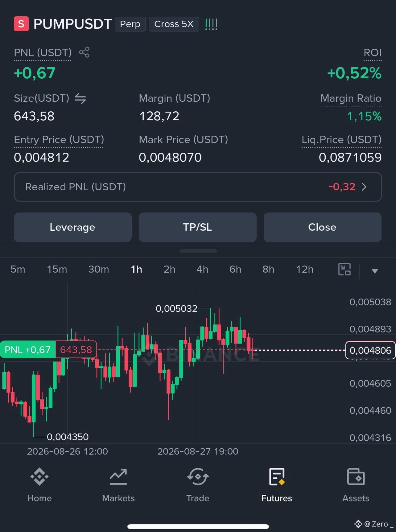
Task: Open the Assets wallet icon
Action: (x=356, y=477)
